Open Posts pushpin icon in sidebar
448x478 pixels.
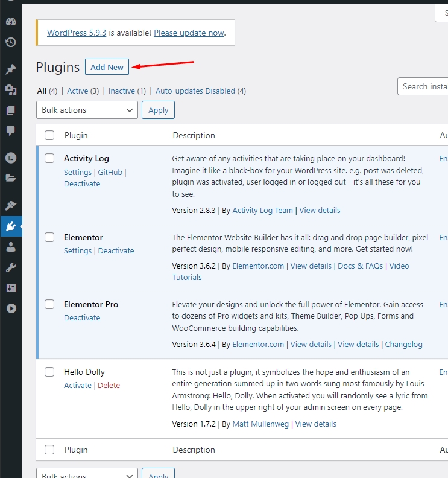pos(11,69)
